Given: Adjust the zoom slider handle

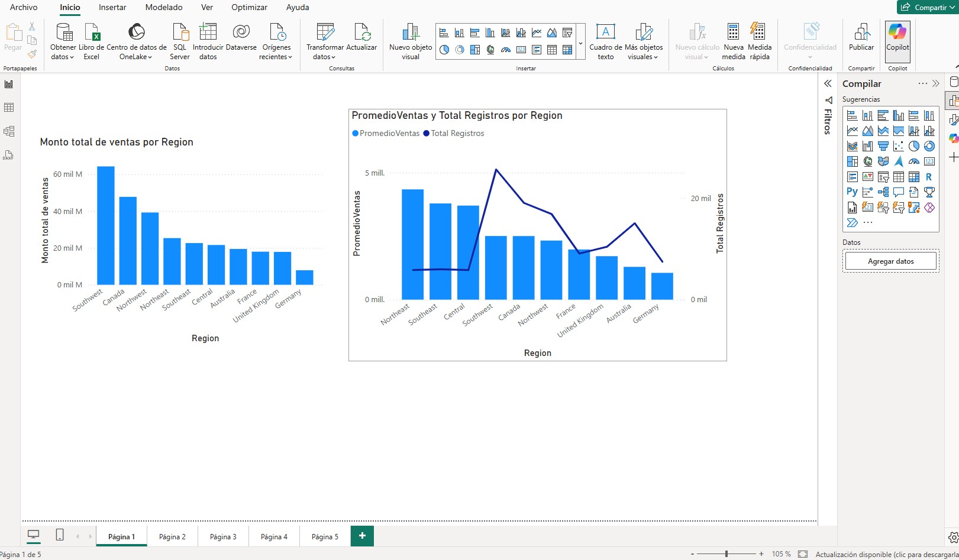Looking at the screenshot, I should click(x=726, y=554).
